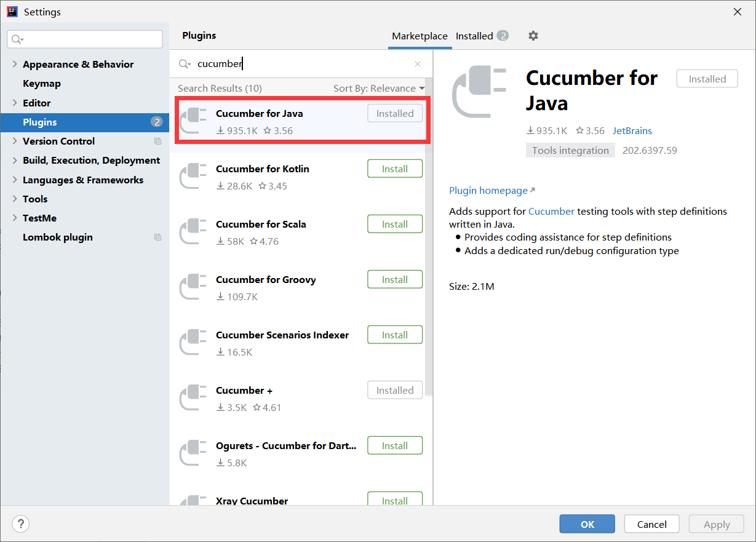This screenshot has width=756, height=542.
Task: Click the JetBrains vendor link
Action: [632, 131]
